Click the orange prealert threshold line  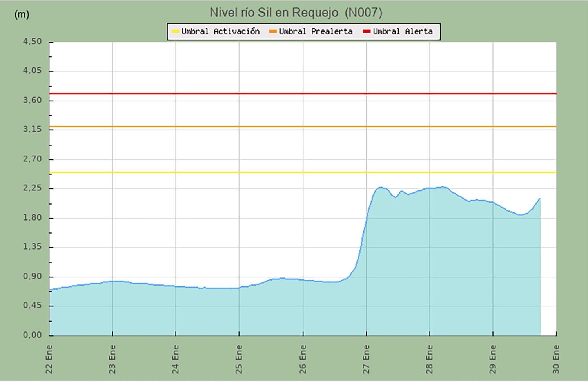click(302, 127)
